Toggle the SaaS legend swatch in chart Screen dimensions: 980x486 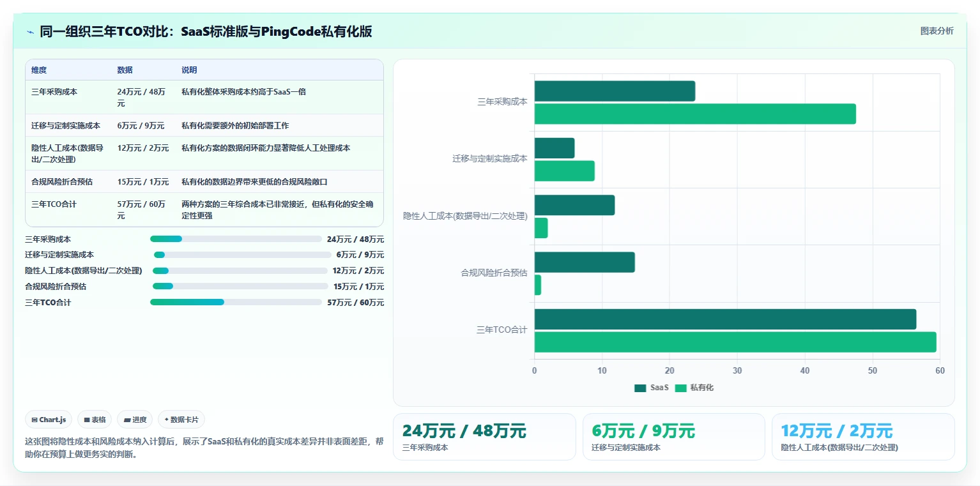[x=640, y=388]
